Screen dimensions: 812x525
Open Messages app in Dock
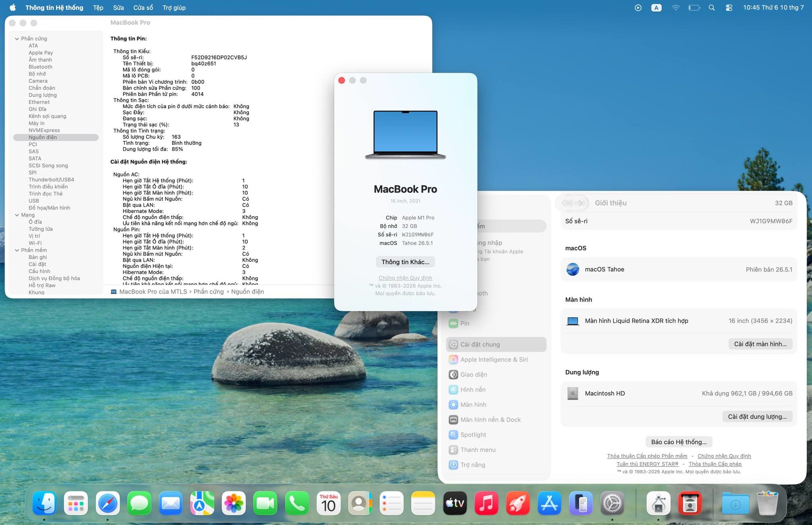[x=139, y=503]
